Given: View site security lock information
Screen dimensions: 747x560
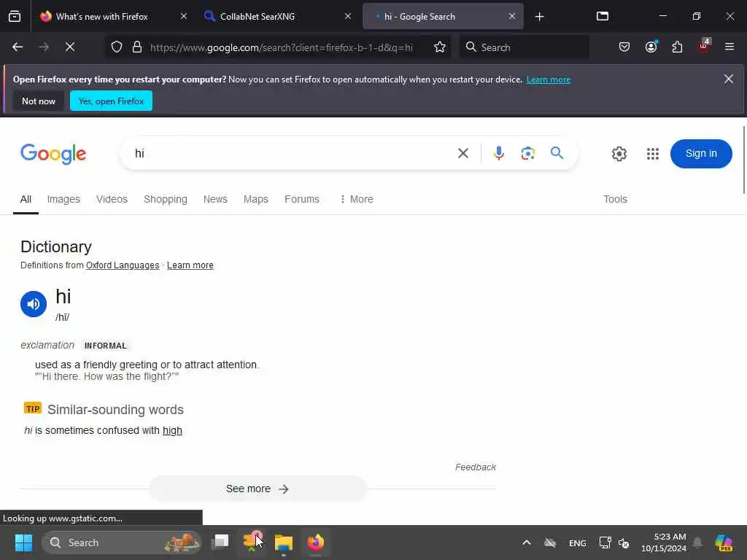Looking at the screenshot, I should tap(137, 47).
